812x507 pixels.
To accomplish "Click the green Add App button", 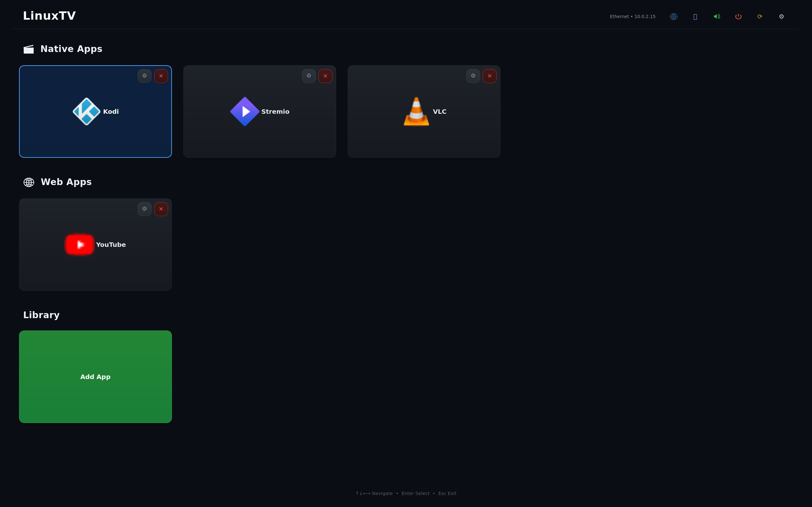I will 95,377.
